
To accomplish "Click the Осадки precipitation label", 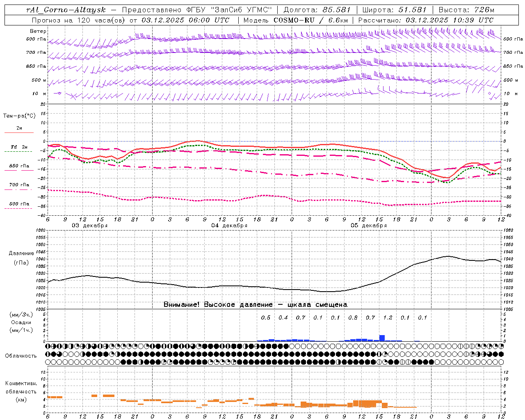I will tap(21, 322).
